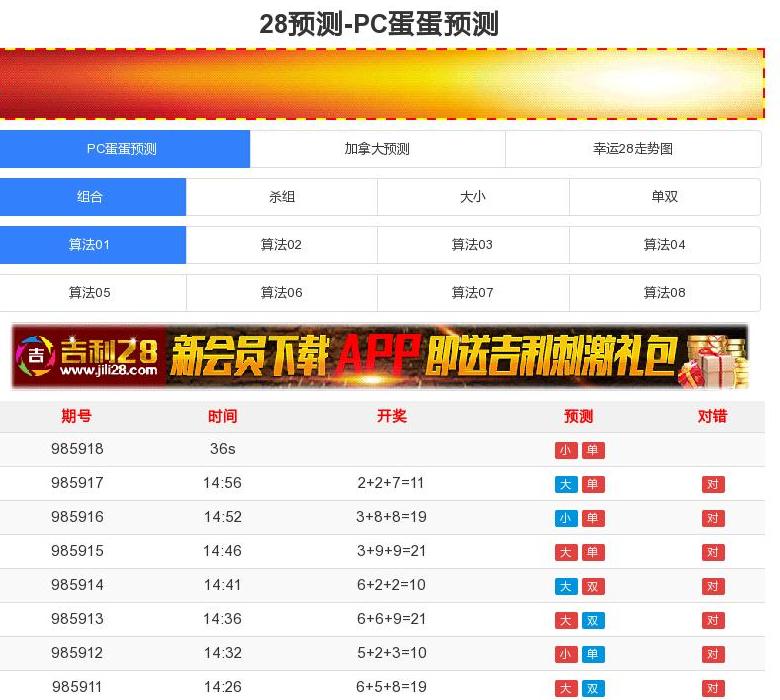Choose 算法02 algorithm

(282, 244)
